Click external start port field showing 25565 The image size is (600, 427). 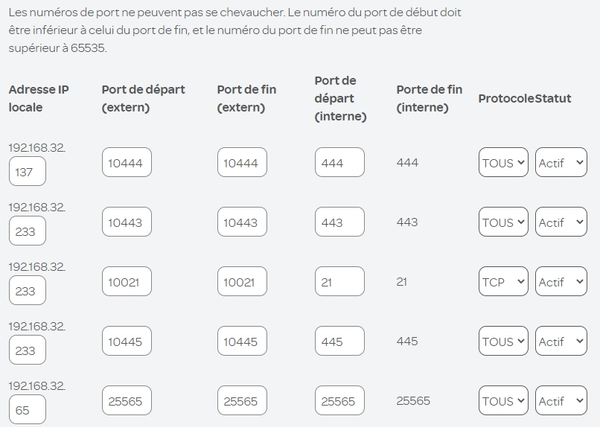[x=127, y=402]
